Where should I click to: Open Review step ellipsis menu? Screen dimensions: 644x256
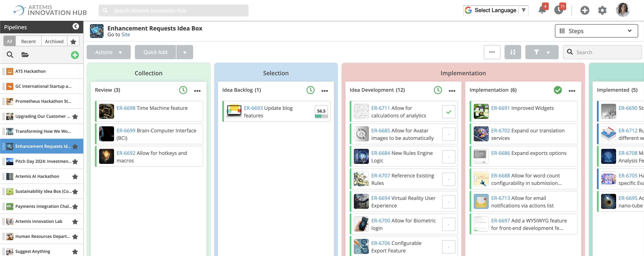[197, 91]
